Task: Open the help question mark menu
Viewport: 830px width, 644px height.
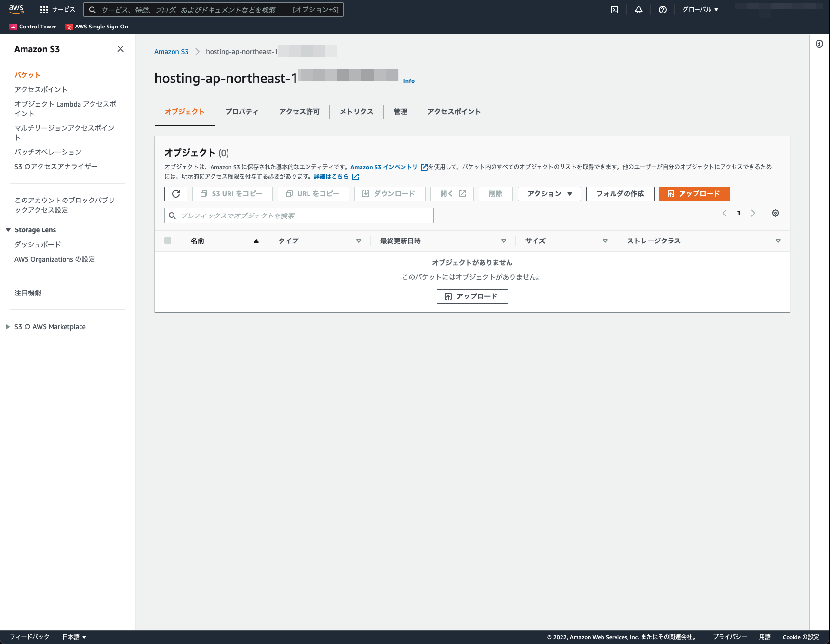Action: pos(663,10)
